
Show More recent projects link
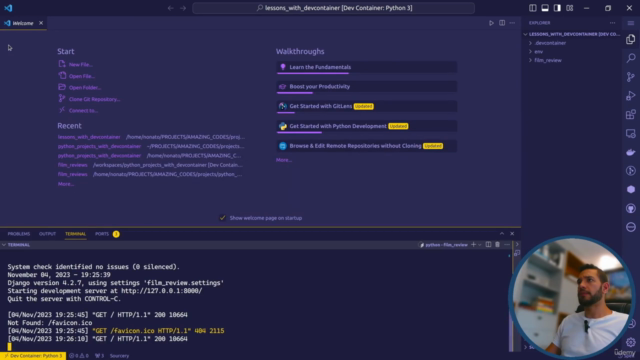point(66,184)
